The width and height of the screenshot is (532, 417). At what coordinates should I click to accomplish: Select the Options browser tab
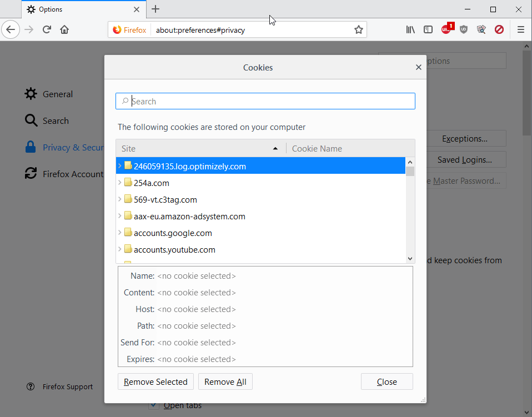(x=84, y=9)
